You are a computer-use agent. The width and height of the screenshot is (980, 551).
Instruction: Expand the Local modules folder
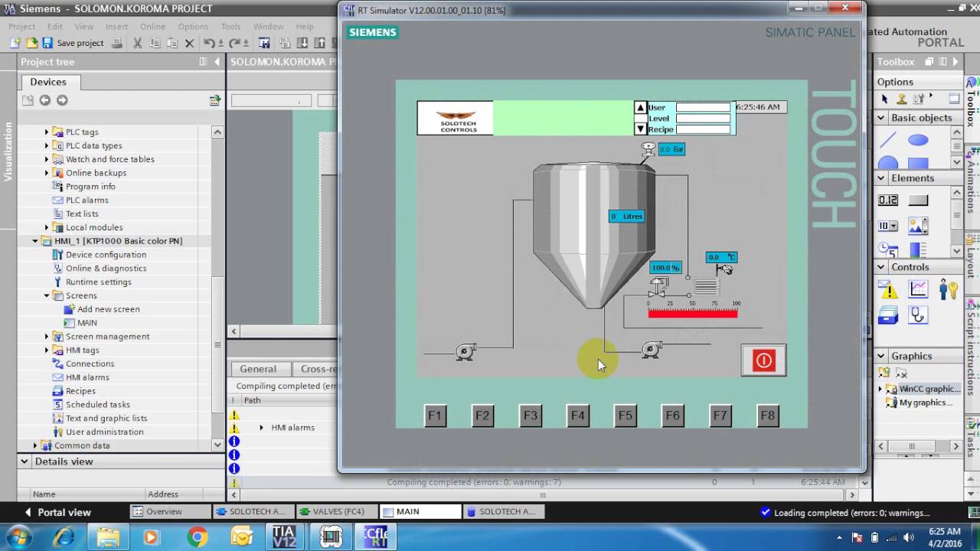(x=46, y=227)
